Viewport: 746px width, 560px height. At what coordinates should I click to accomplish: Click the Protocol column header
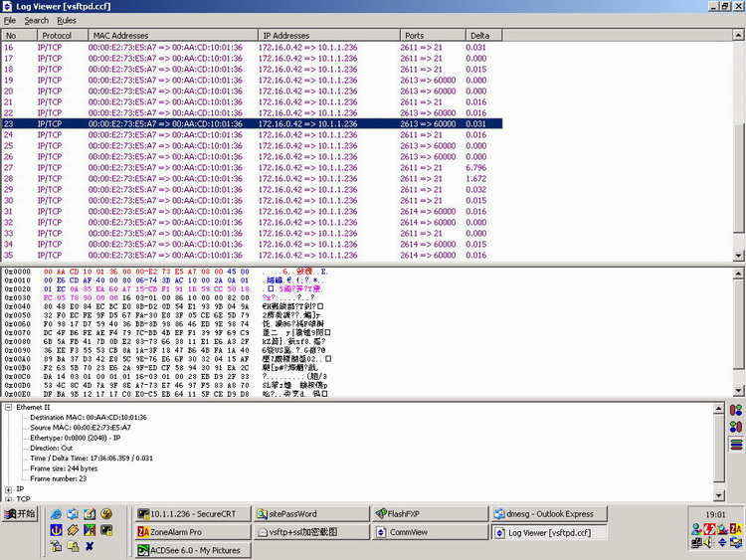(x=63, y=35)
